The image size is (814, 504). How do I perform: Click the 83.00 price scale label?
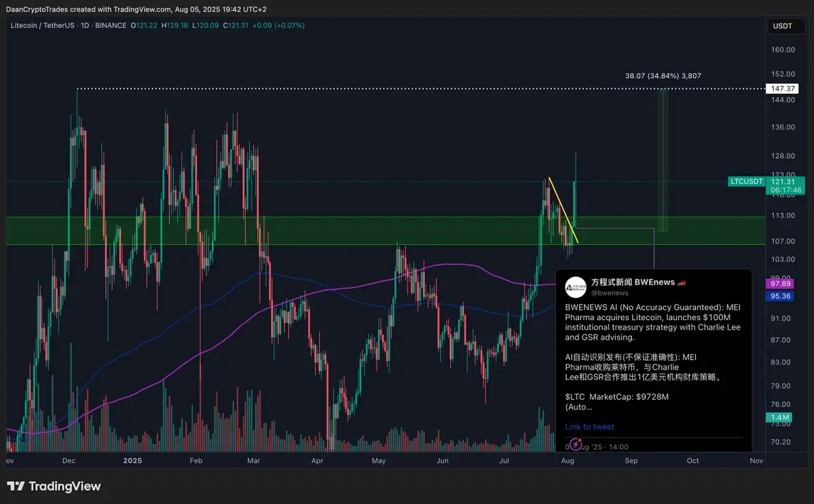pyautogui.click(x=781, y=362)
